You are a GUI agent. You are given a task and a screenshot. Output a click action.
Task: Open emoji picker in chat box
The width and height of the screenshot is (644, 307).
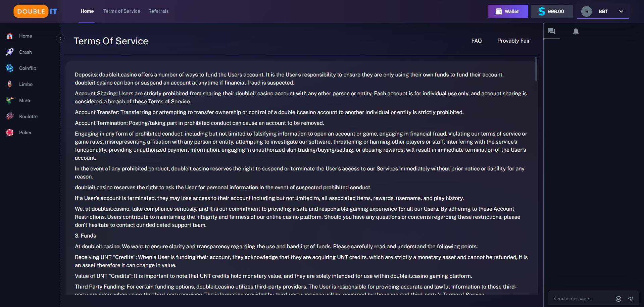point(618,299)
